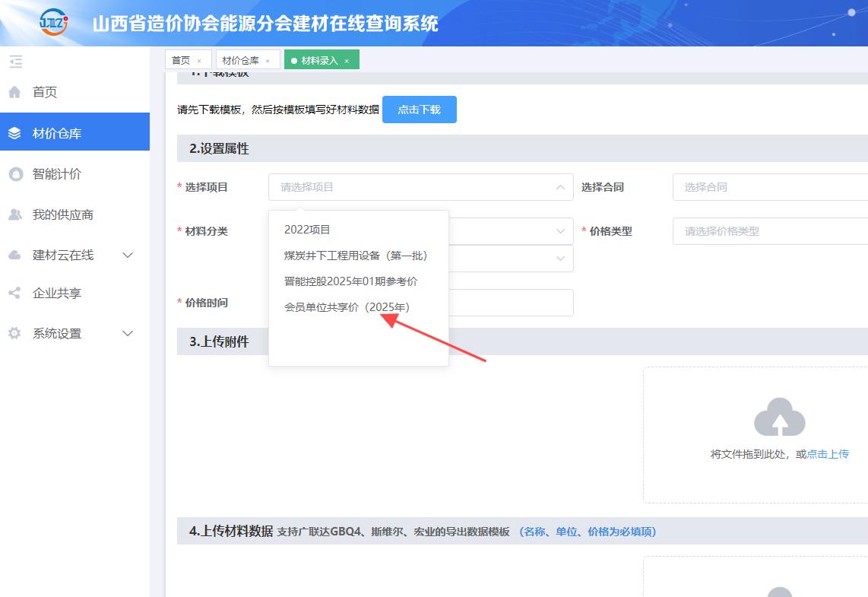Collapse the 选择项目 dropdown
The image size is (868, 597).
560,187
